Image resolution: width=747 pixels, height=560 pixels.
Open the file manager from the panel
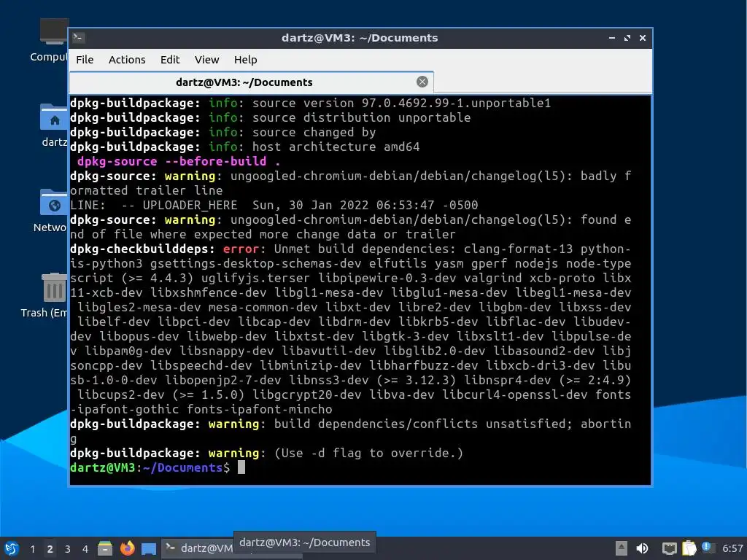point(105,548)
